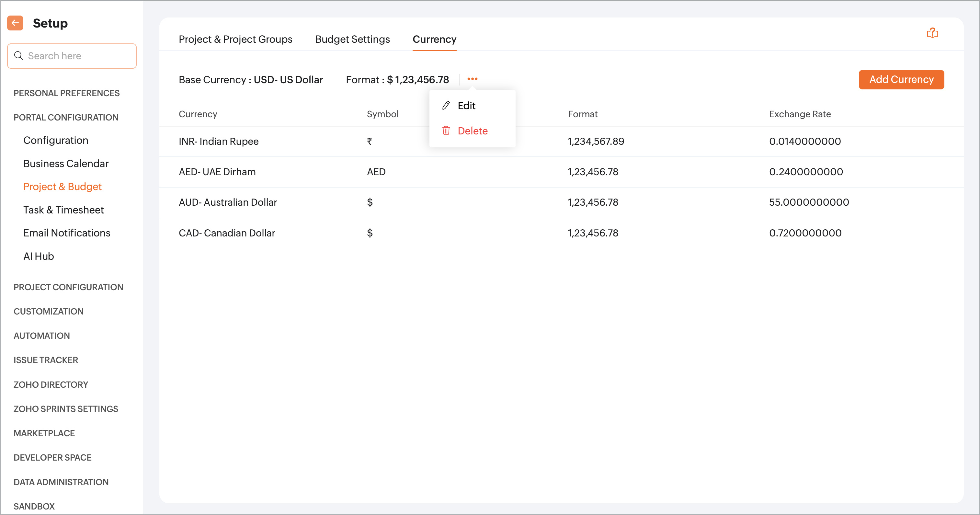Image resolution: width=980 pixels, height=515 pixels.
Task: Open the Budget Settings tab
Action: (352, 39)
